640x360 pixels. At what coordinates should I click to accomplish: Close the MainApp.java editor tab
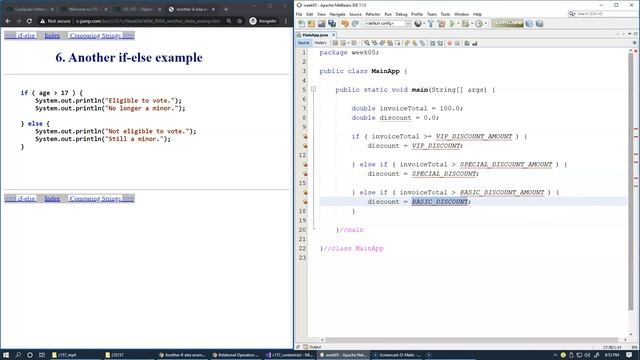333,35
